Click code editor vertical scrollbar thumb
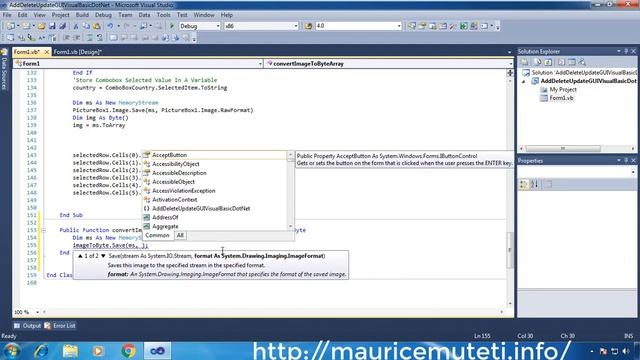 tap(509, 250)
